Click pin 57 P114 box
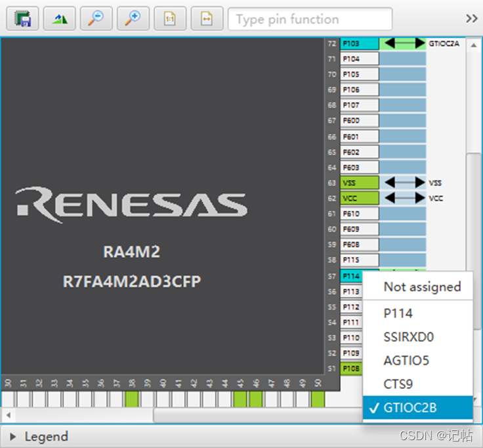The height and width of the screenshot is (448, 483). (352, 276)
